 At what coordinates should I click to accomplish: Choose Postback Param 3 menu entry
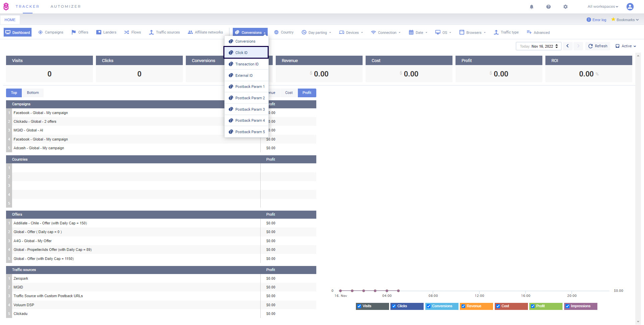(250, 109)
